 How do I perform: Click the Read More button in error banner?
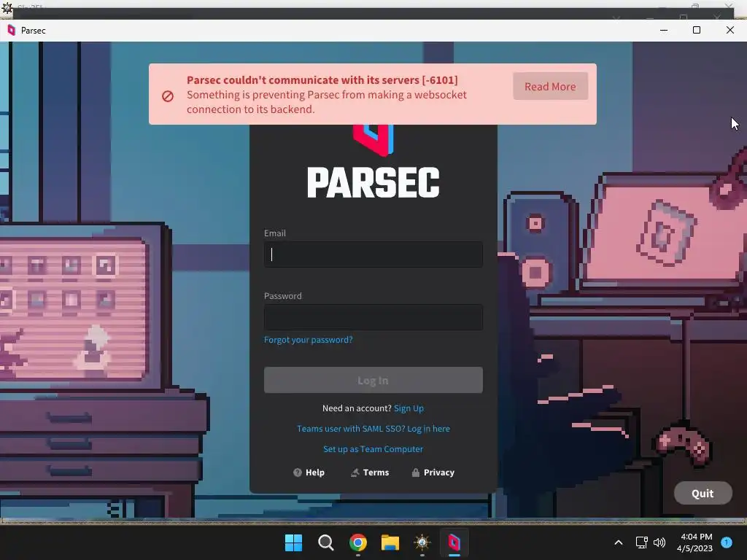pyautogui.click(x=550, y=86)
